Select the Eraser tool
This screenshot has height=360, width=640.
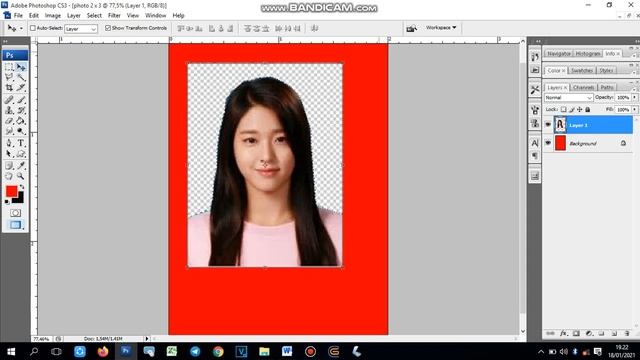coord(9,121)
